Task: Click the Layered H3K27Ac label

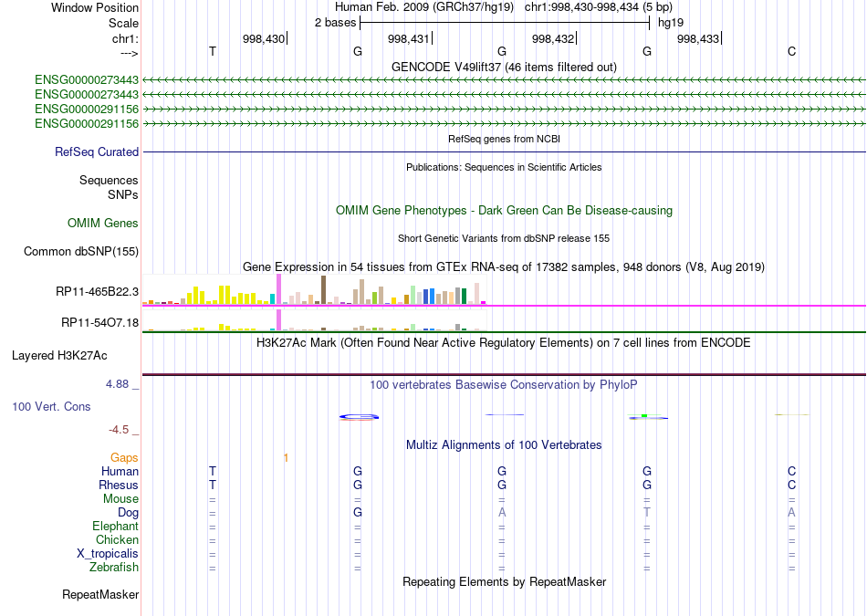Action: [x=59, y=356]
